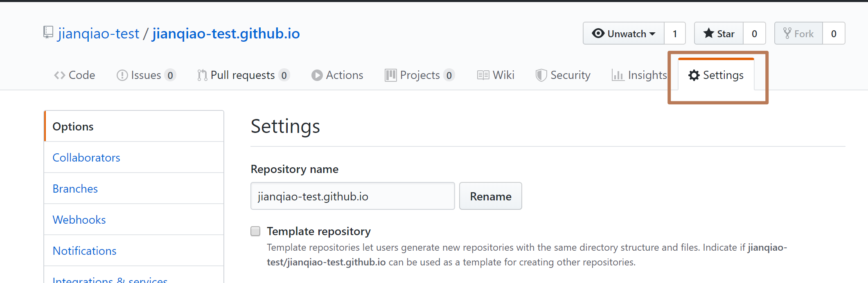View the Security tab

pos(563,75)
